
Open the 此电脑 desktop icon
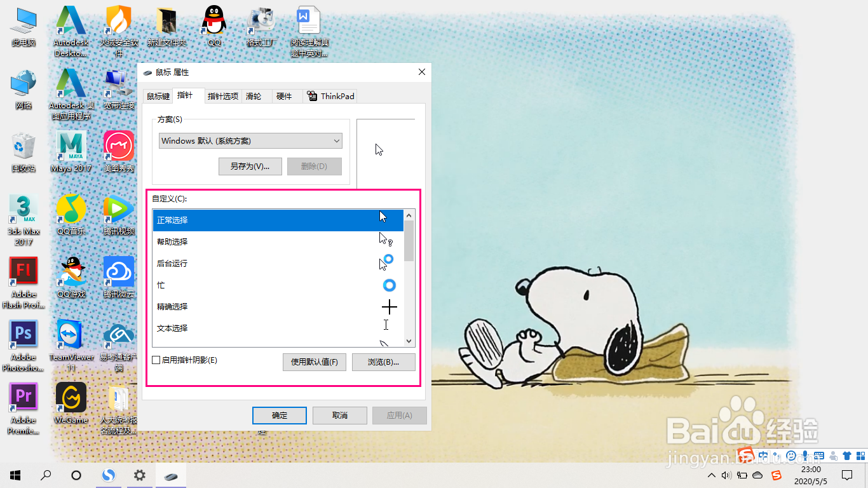pos(24,26)
